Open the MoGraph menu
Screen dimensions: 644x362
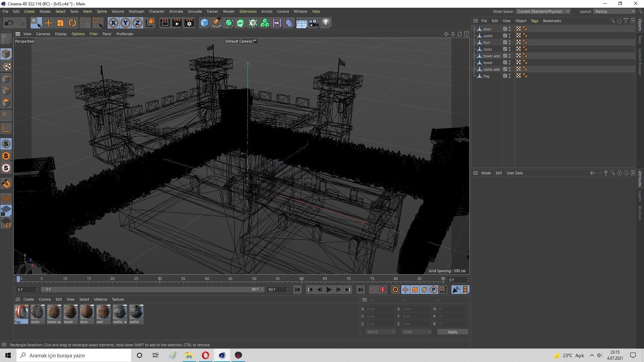136,11
